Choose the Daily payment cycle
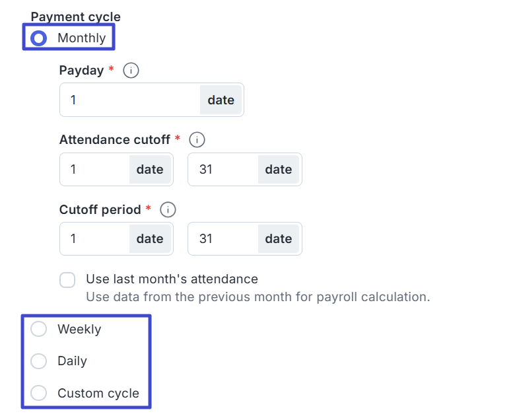The width and height of the screenshot is (517, 420). [x=39, y=361]
